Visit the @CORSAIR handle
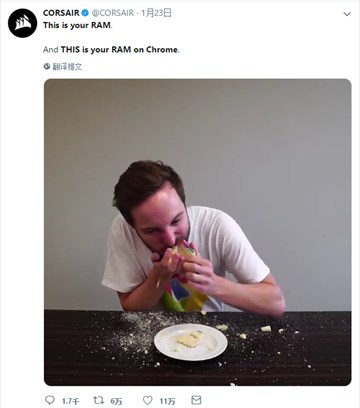 pyautogui.click(x=113, y=13)
